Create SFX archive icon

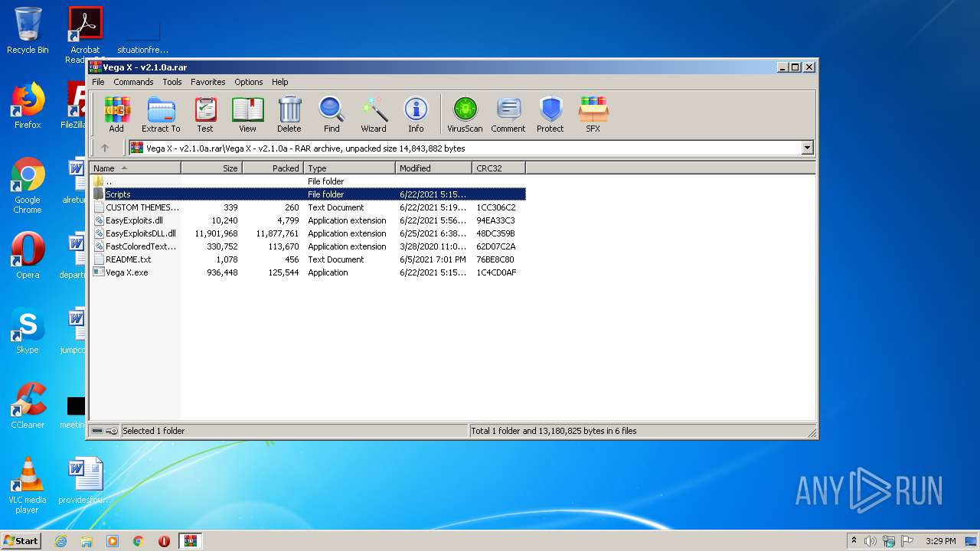point(593,115)
